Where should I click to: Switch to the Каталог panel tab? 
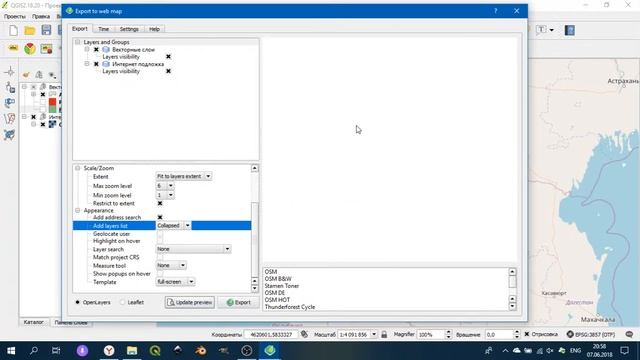33,322
